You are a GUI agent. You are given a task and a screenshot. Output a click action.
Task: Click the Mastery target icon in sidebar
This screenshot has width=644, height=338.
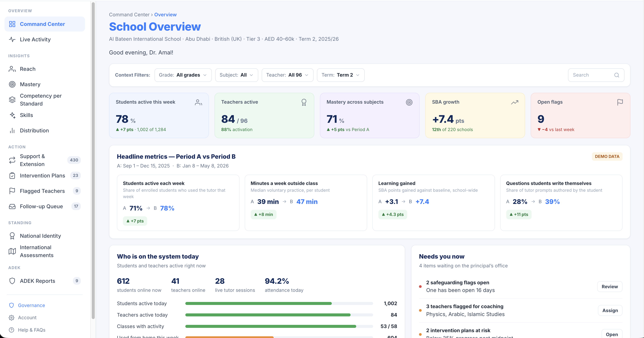[12, 84]
